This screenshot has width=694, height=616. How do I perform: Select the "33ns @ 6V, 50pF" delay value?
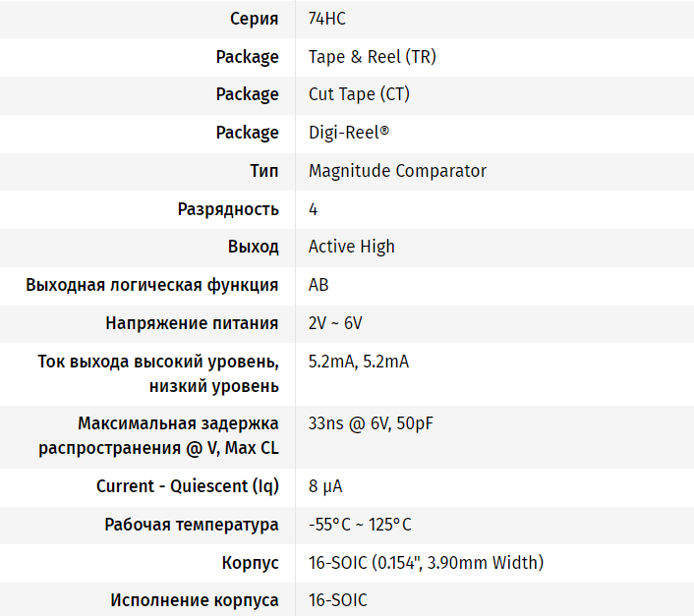click(372, 424)
